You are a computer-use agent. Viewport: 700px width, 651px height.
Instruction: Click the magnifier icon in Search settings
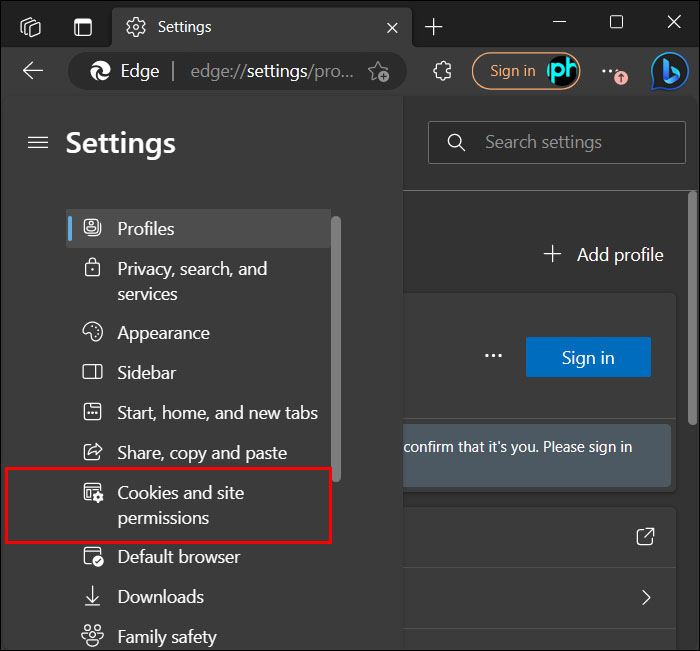(456, 142)
